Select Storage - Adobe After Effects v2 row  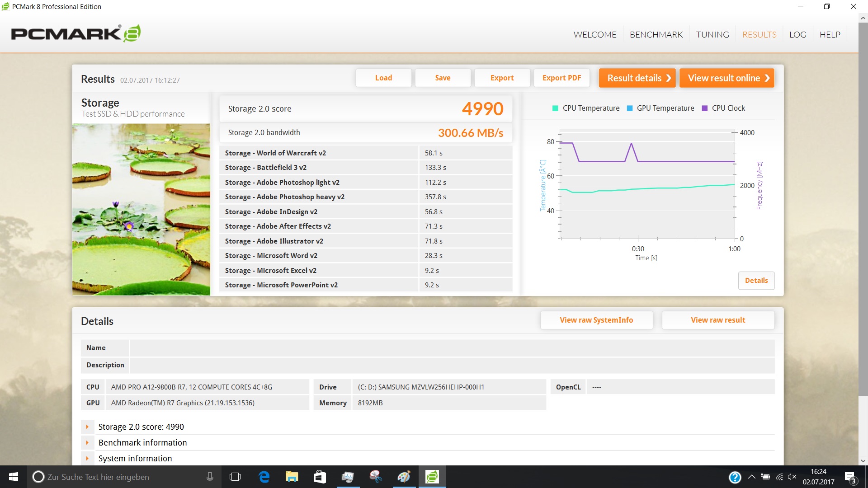[366, 226]
